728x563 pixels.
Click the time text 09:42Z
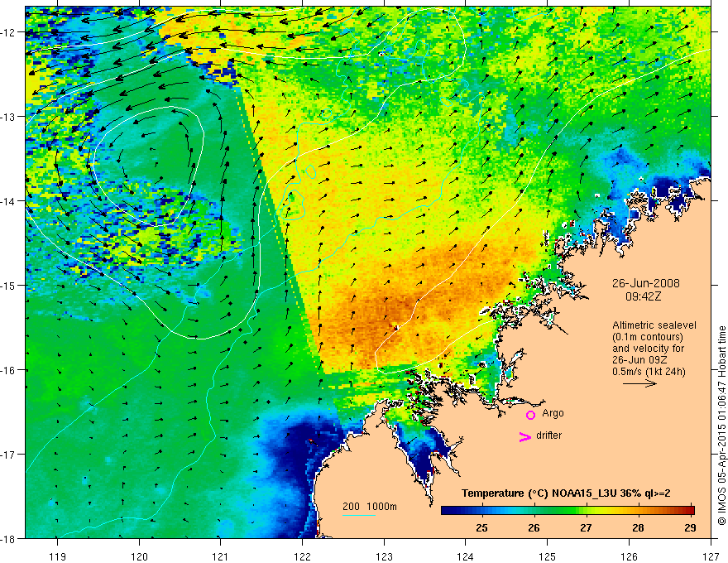[x=643, y=296]
